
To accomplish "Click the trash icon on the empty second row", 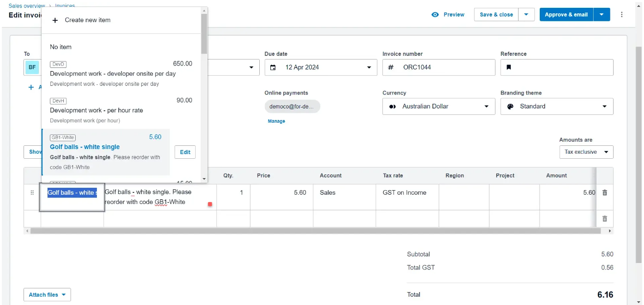I will (x=605, y=218).
